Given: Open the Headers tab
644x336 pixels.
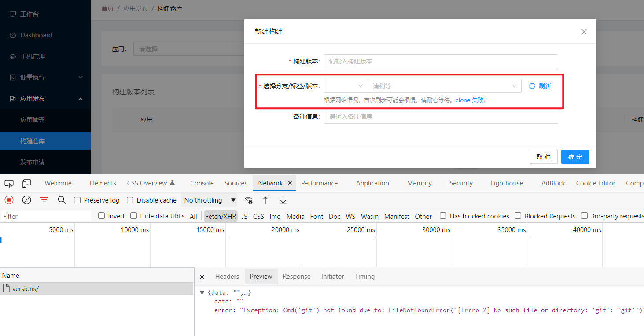Looking at the screenshot, I should click(227, 277).
